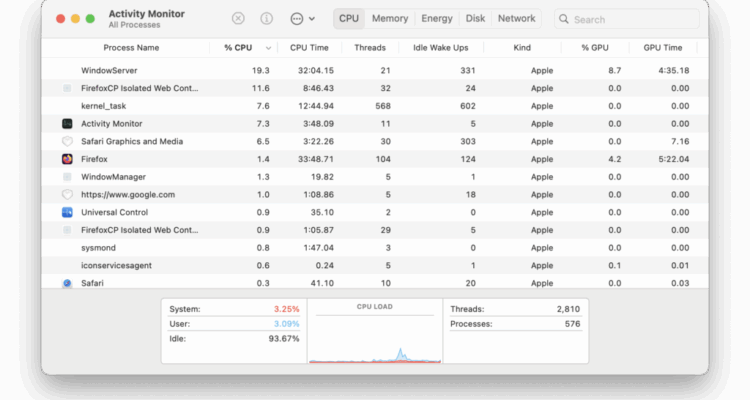The width and height of the screenshot is (750, 400).
Task: Click WindowServer % GPU value 8.7
Action: click(615, 70)
